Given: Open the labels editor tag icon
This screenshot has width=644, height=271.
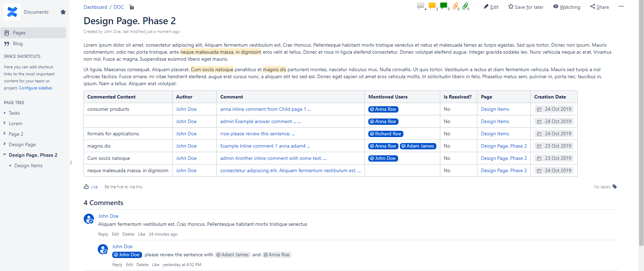Looking at the screenshot, I should 615,187.
